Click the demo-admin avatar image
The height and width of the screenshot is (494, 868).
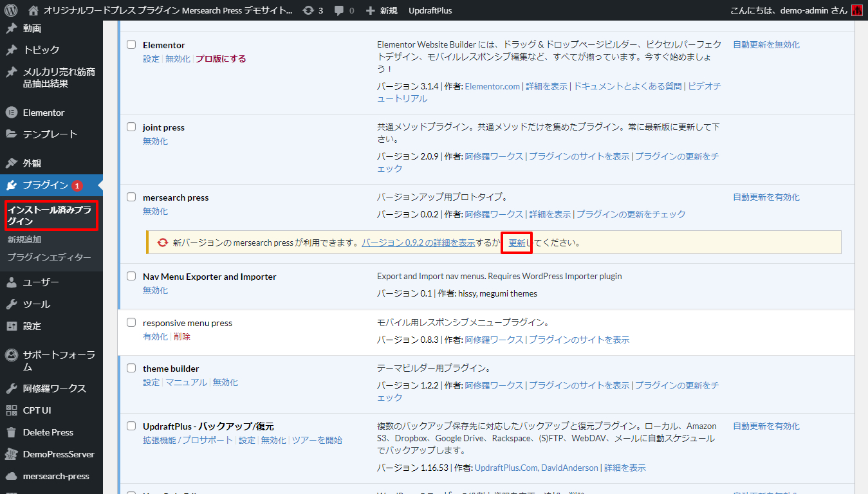[x=856, y=10]
